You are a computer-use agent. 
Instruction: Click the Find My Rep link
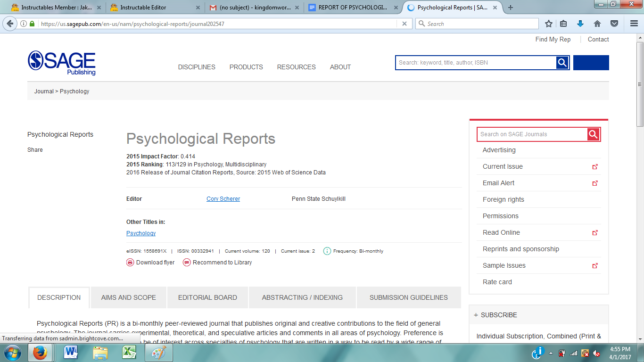(x=553, y=39)
